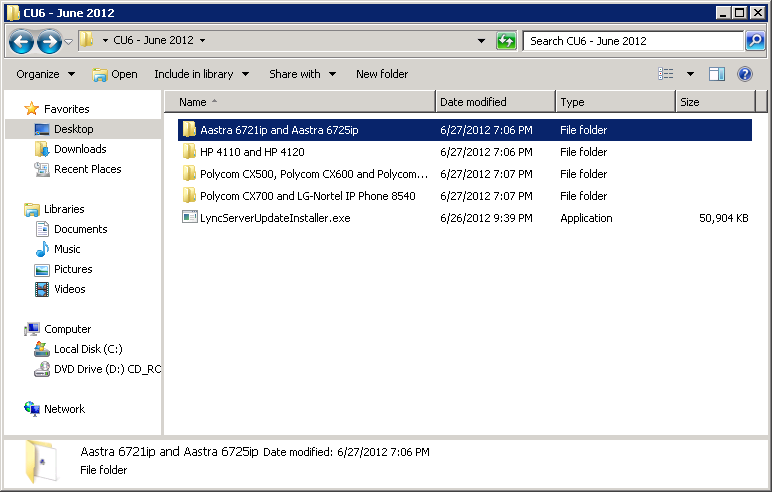Change your view icon
This screenshot has width=772, height=492.
pos(666,74)
